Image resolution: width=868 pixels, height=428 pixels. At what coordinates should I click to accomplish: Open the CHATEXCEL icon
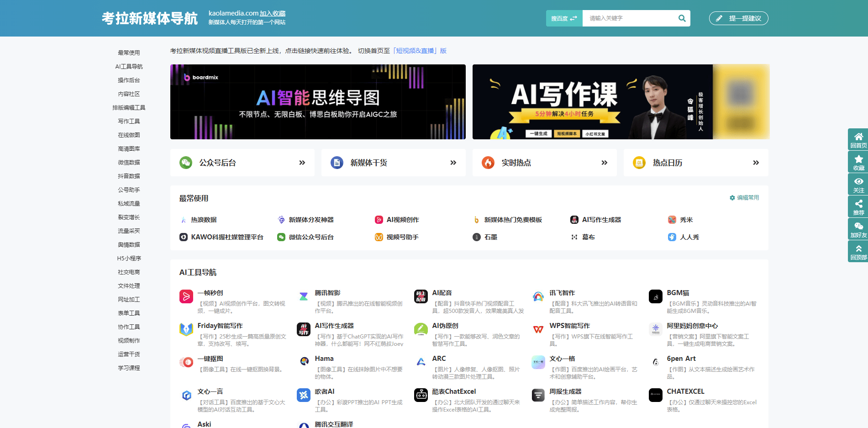pyautogui.click(x=656, y=395)
